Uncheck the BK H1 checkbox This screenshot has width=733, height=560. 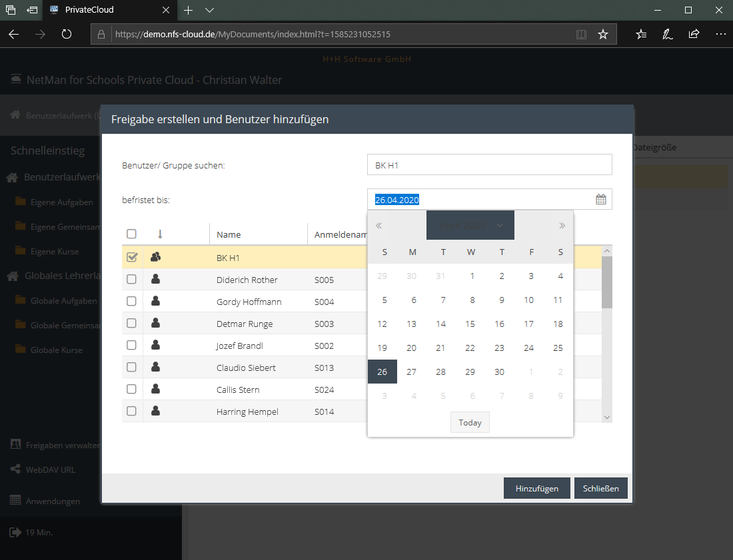pos(132,257)
